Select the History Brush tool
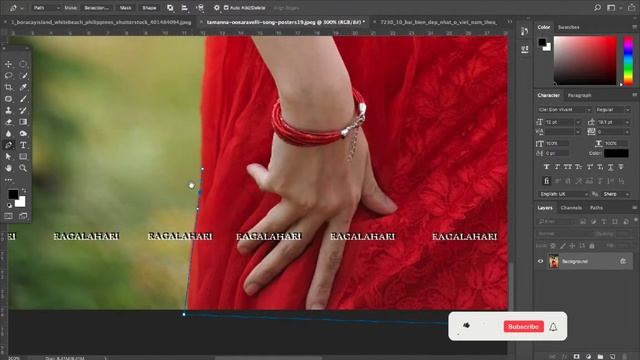The image size is (640, 360). [x=23, y=110]
